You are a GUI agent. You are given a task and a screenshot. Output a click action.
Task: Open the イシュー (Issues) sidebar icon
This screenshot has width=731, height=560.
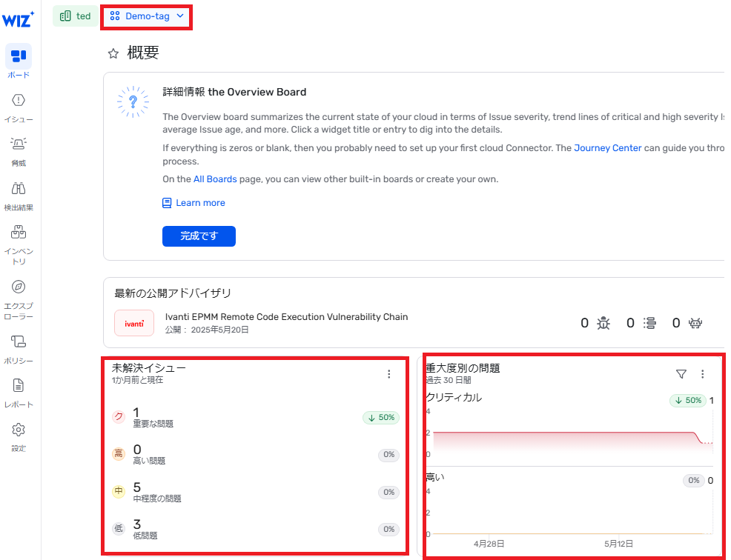point(19,101)
